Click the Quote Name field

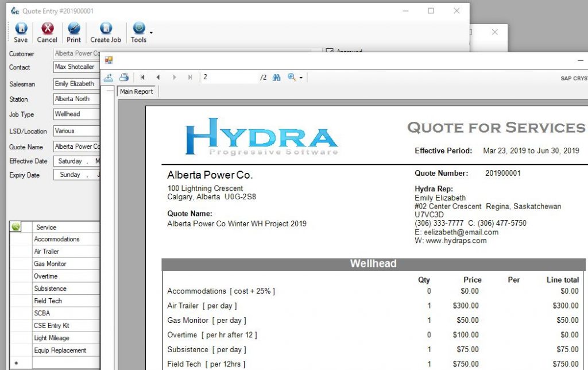point(76,147)
